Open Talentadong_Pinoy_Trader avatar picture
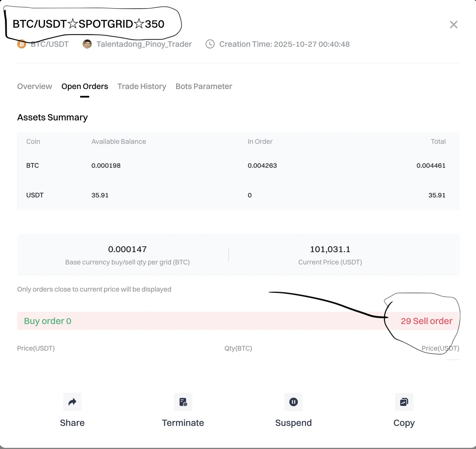 (x=87, y=44)
